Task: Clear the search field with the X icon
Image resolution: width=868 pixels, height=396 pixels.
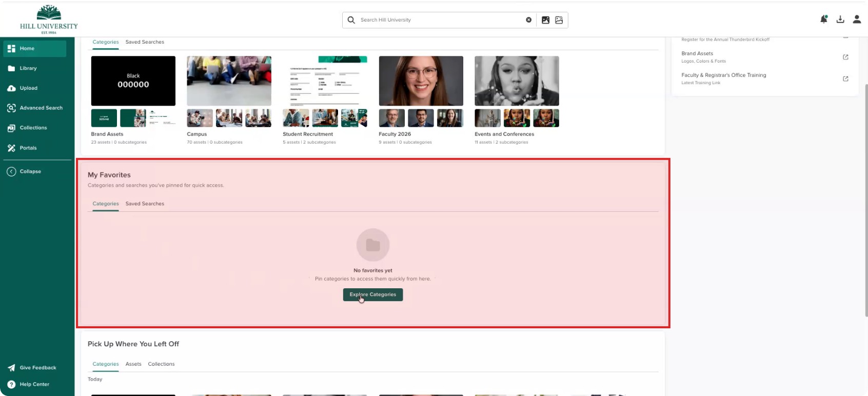Action: (x=528, y=20)
